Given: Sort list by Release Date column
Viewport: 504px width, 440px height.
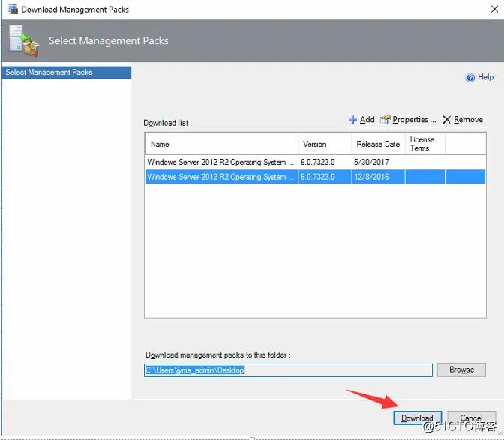Looking at the screenshot, I should pyautogui.click(x=378, y=144).
